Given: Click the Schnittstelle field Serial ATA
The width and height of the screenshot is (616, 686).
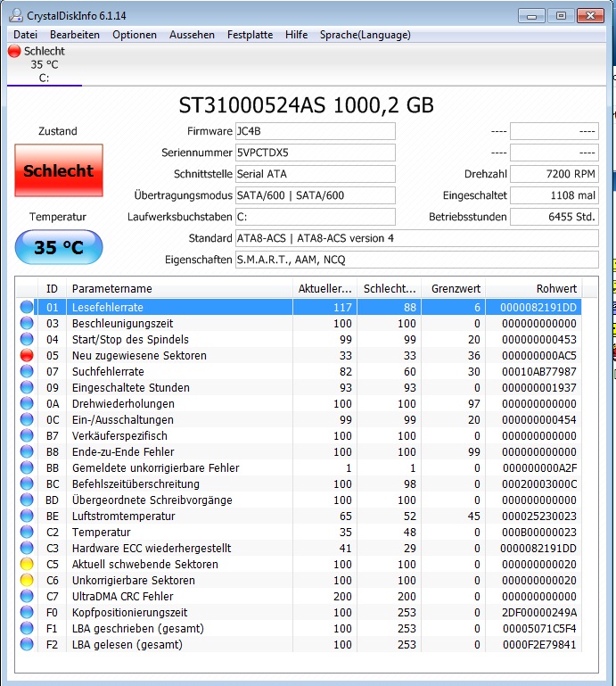Looking at the screenshot, I should pyautogui.click(x=316, y=174).
